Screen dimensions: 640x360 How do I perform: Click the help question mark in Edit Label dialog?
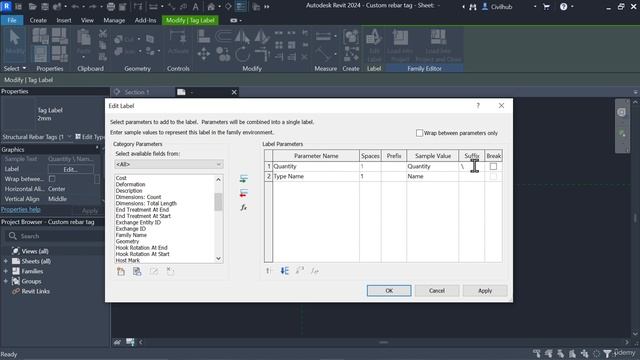coord(478,106)
